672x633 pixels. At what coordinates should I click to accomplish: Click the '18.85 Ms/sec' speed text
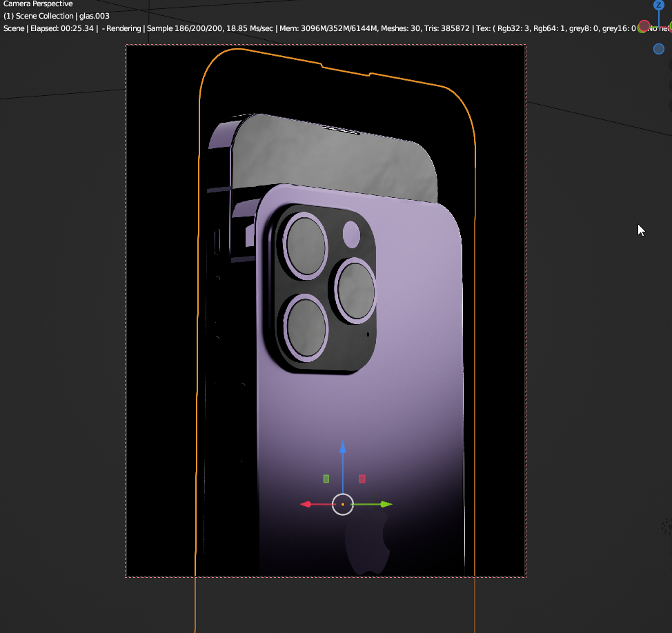coord(250,28)
